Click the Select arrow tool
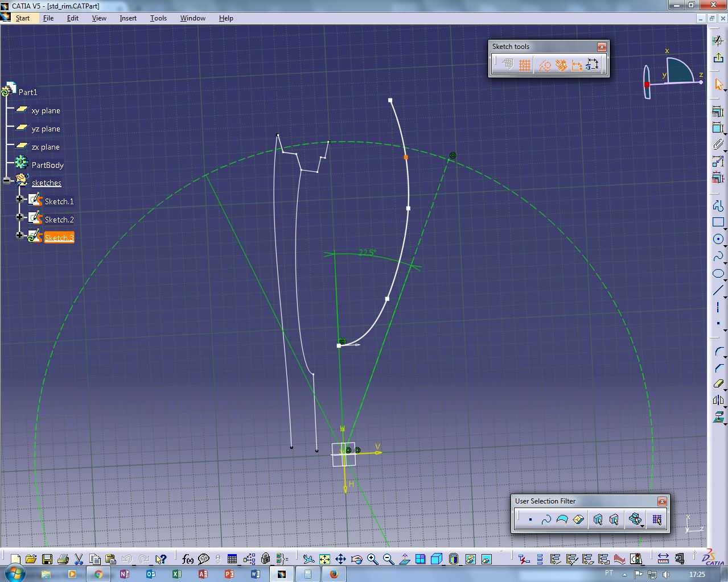Image resolution: width=728 pixels, height=582 pixels. tap(718, 85)
